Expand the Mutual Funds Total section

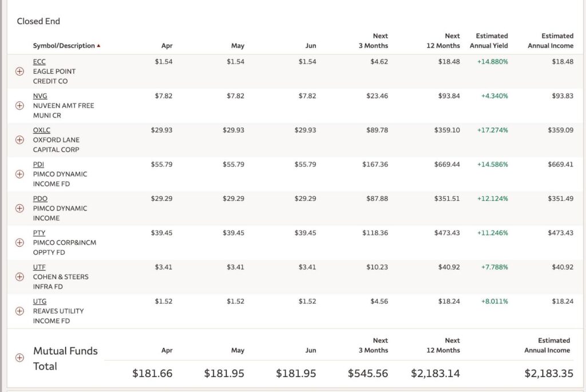pyautogui.click(x=19, y=358)
